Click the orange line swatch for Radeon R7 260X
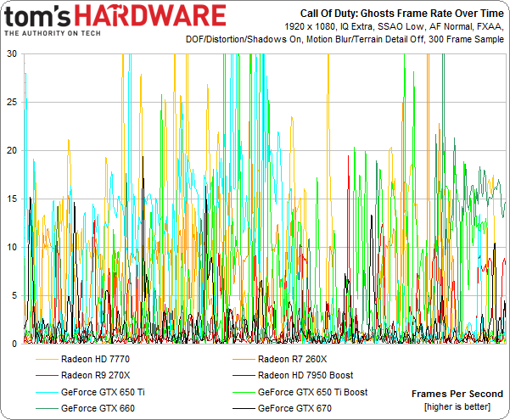The width and height of the screenshot is (510, 420). (244, 360)
